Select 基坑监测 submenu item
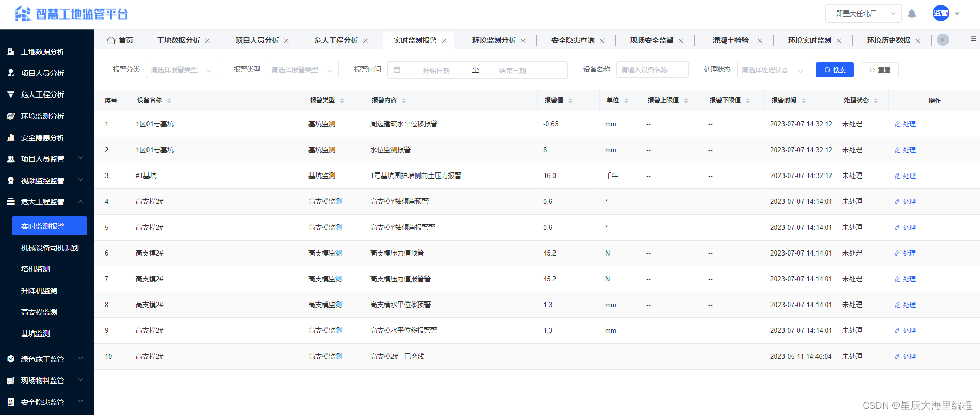980x415 pixels. 36,333
